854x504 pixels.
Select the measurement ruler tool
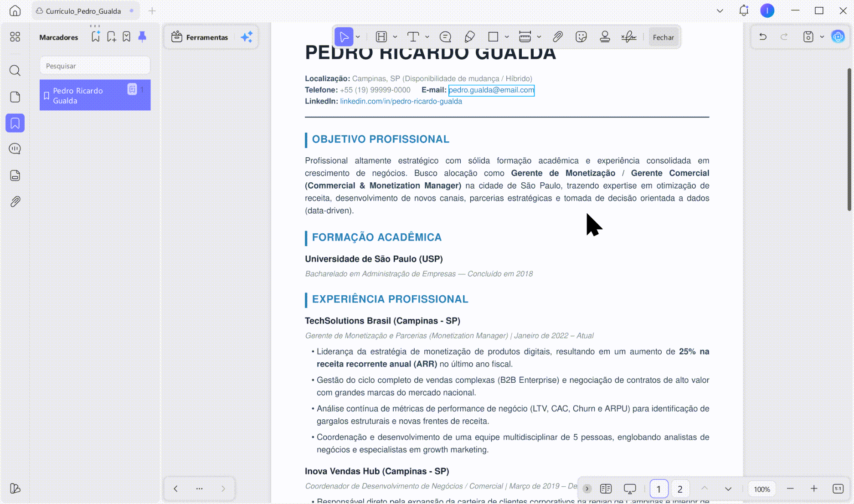point(525,37)
